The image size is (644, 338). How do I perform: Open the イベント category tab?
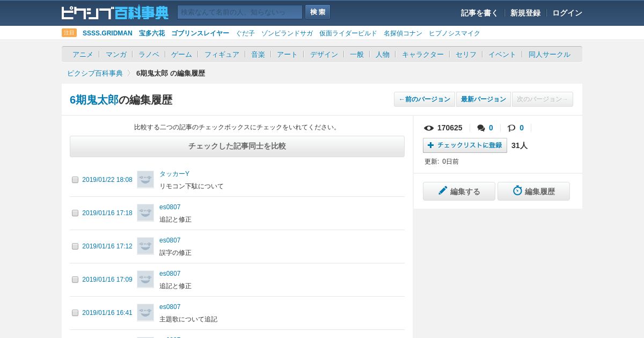click(x=502, y=54)
